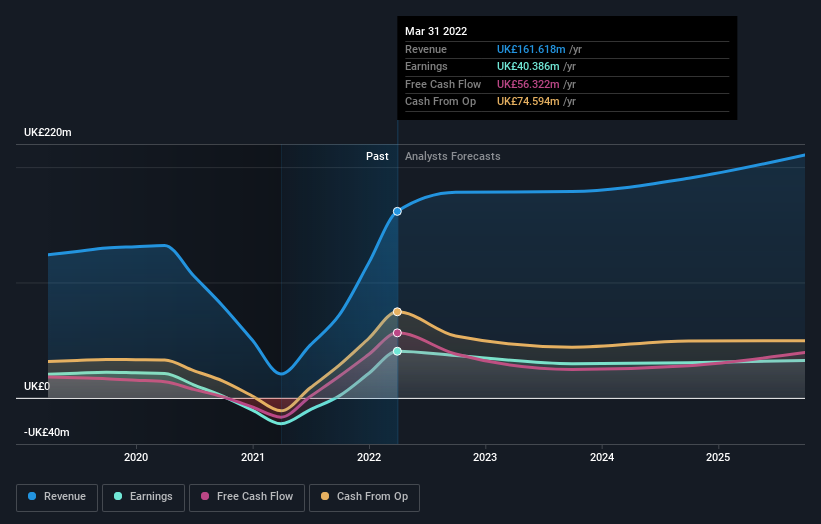
Task: Click the orange Cash From Op data point
Action: (397, 312)
